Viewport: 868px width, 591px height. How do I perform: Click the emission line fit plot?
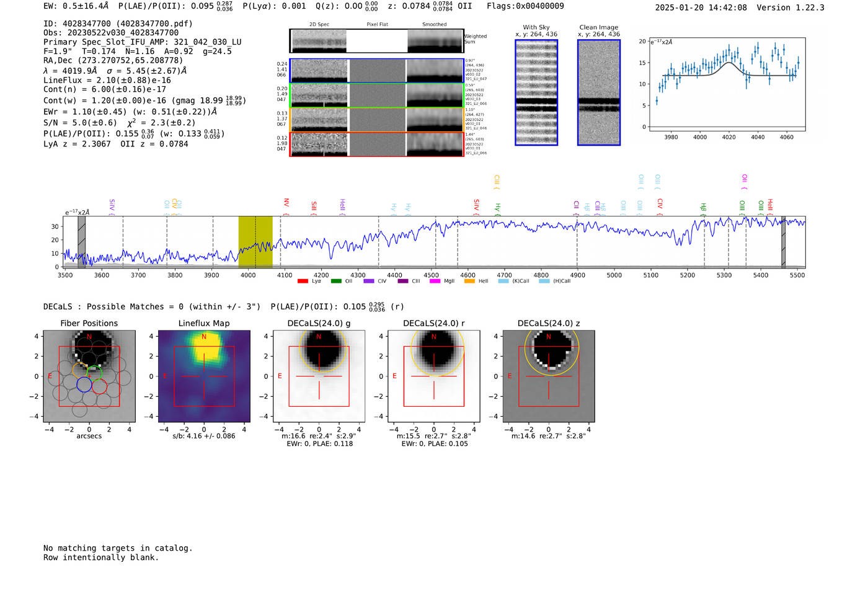[727, 84]
